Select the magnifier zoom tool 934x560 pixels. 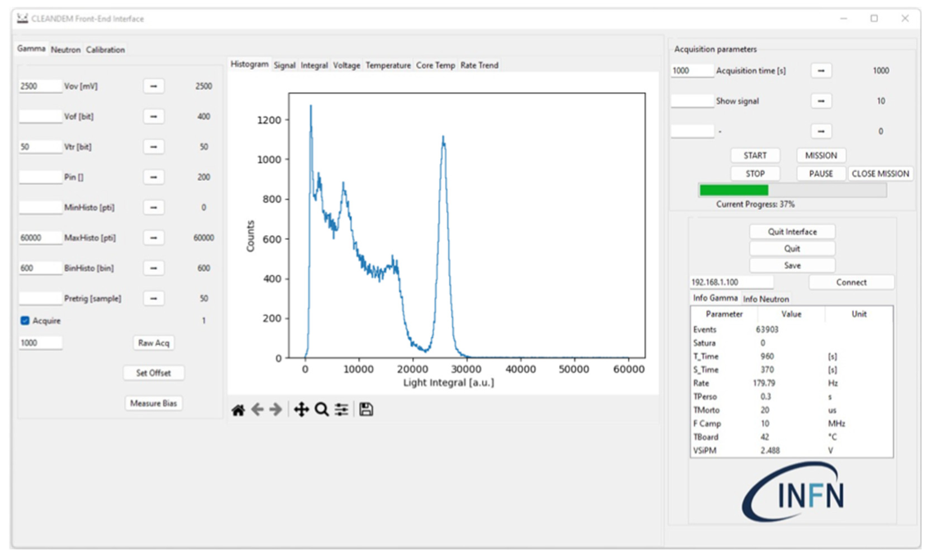click(x=322, y=409)
